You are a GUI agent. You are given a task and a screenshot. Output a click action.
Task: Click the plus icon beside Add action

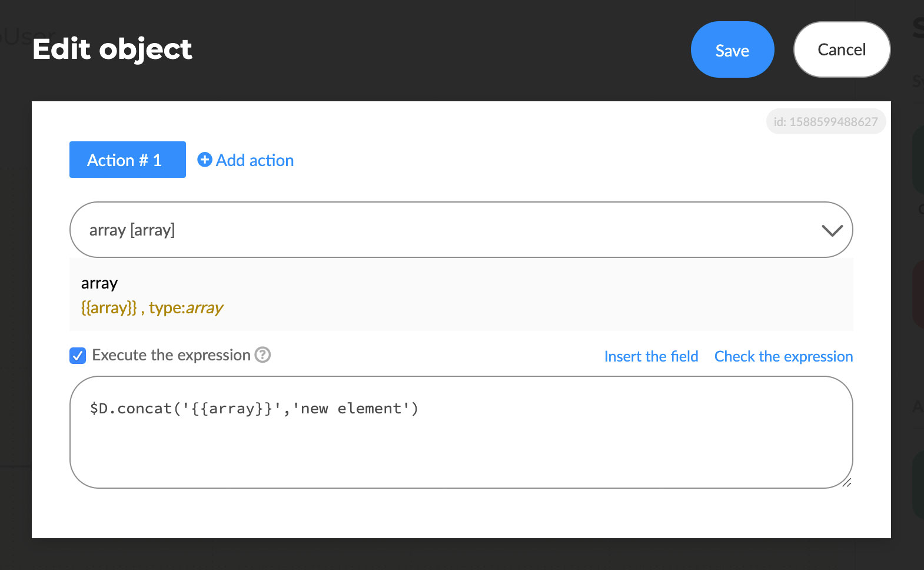point(204,160)
